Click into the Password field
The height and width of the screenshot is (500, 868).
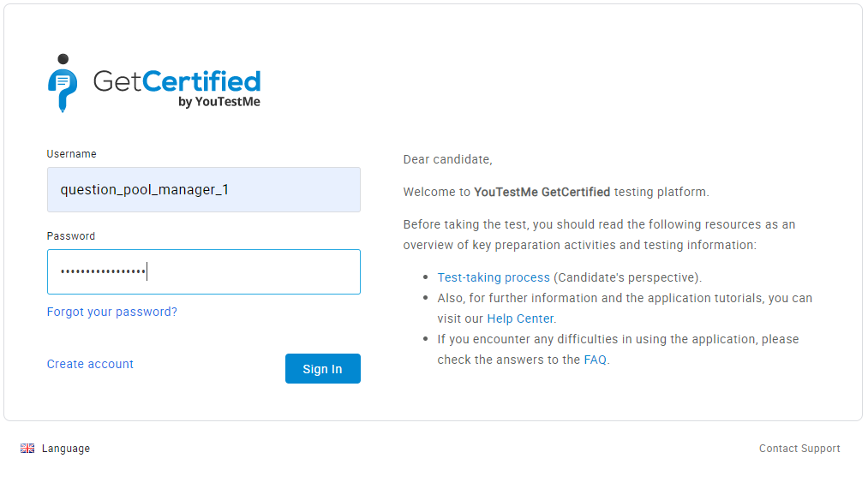(x=203, y=272)
